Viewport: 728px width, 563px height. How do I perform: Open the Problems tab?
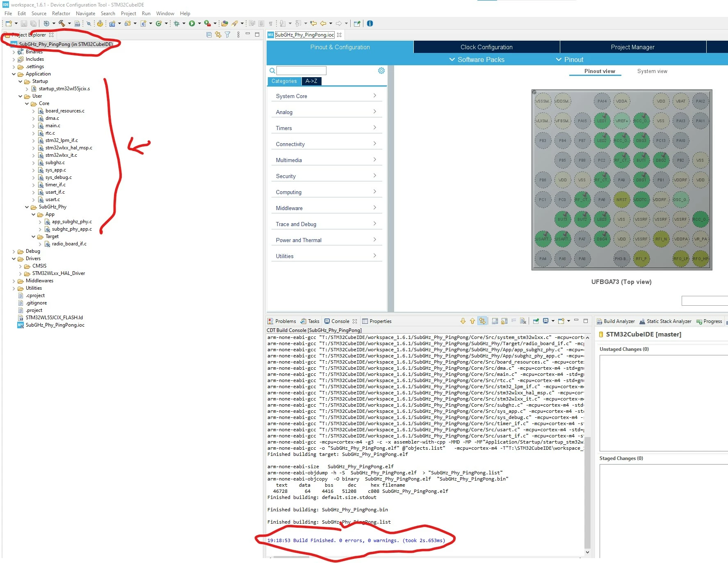282,321
